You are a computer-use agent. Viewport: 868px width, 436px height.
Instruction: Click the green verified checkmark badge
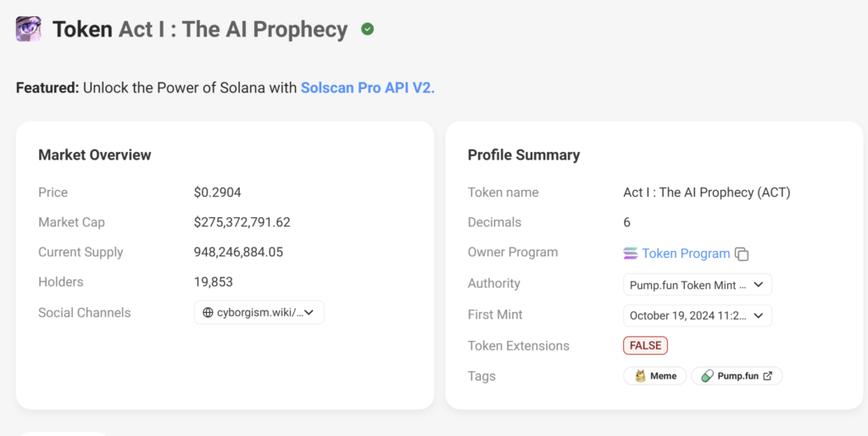point(367,29)
